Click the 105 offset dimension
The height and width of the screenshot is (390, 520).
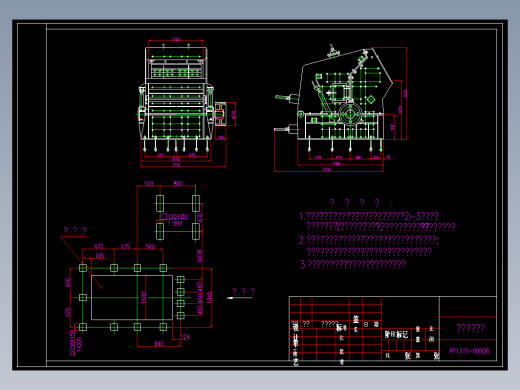click(100, 256)
